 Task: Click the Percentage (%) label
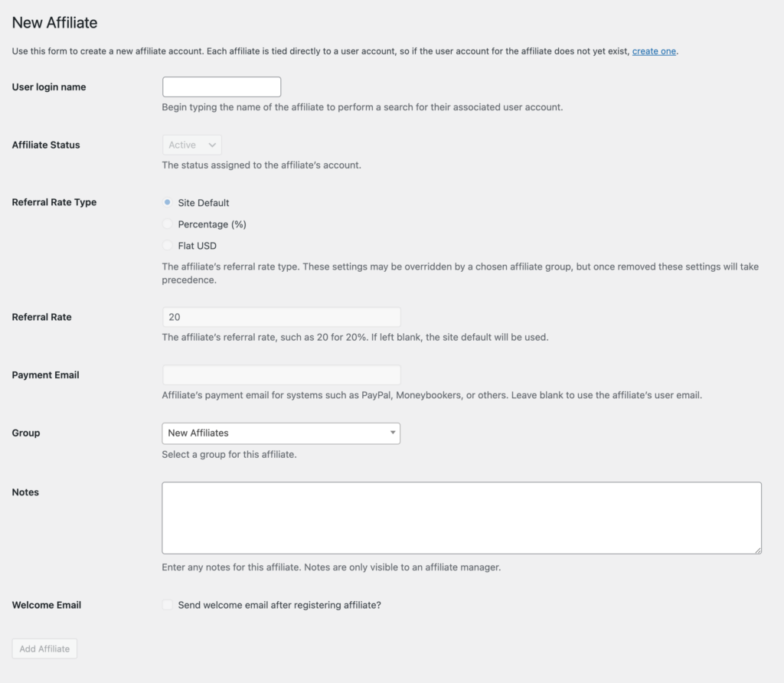click(212, 224)
